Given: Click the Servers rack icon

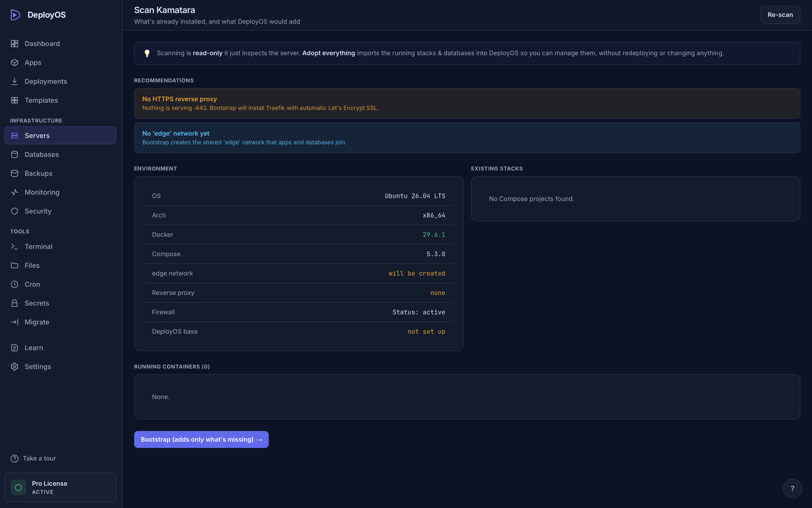Looking at the screenshot, I should point(15,135).
